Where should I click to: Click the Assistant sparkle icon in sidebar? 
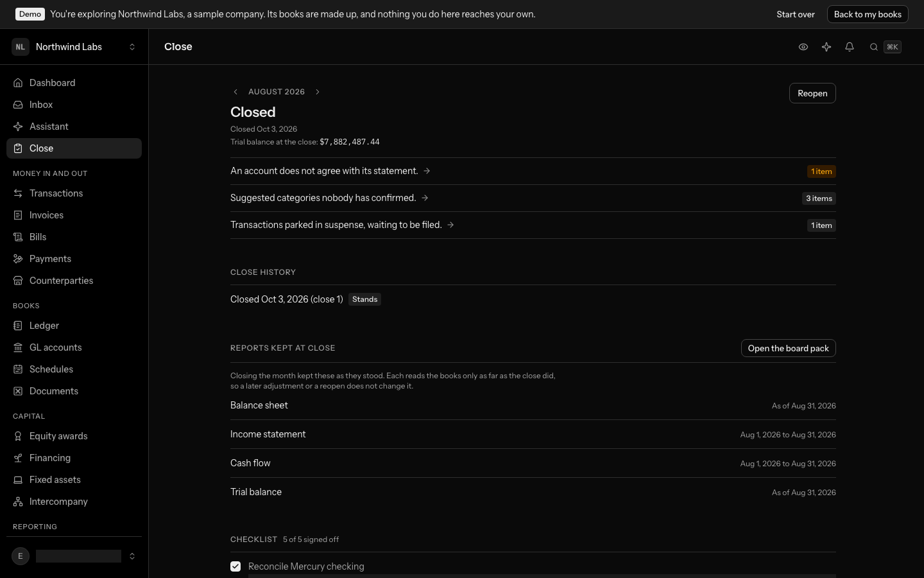[x=18, y=127]
